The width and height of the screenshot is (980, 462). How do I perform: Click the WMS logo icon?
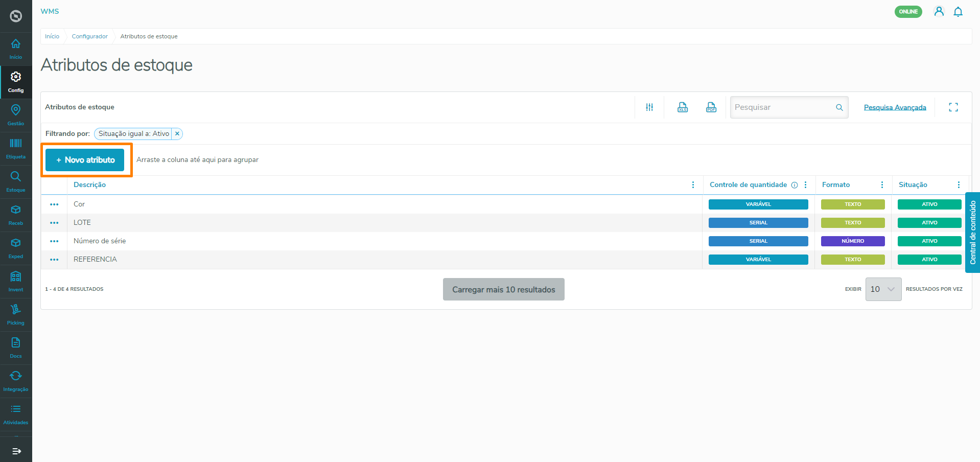(16, 16)
